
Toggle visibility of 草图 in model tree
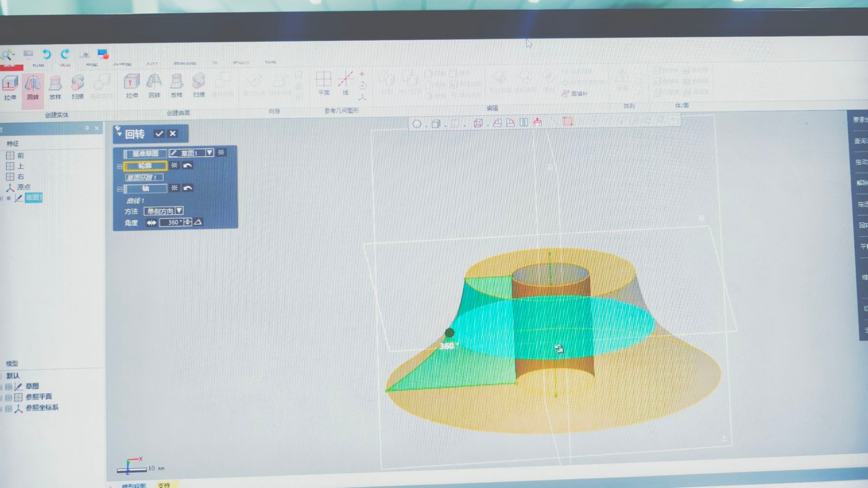(x=9, y=387)
